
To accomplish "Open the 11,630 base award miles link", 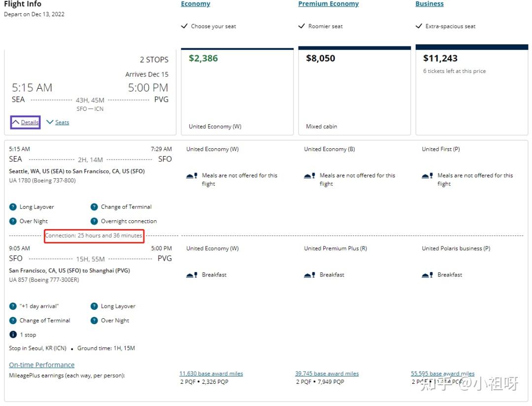I will [211, 373].
